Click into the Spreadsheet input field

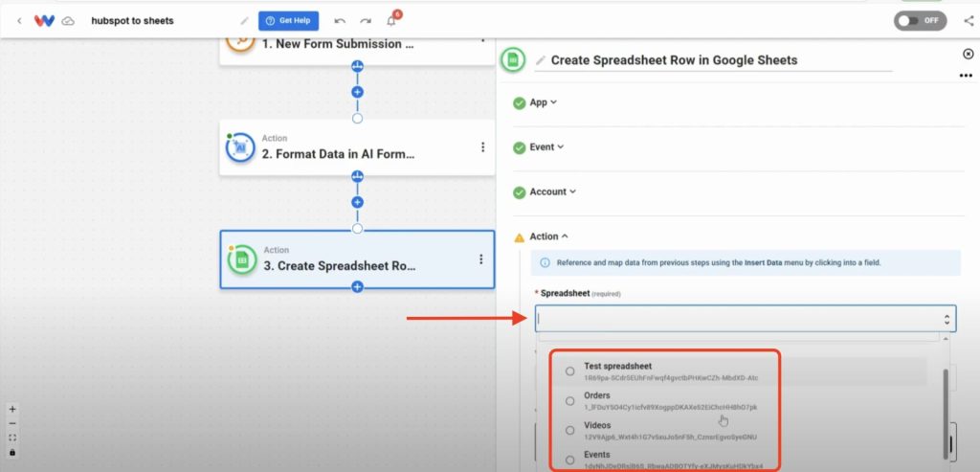pos(745,319)
